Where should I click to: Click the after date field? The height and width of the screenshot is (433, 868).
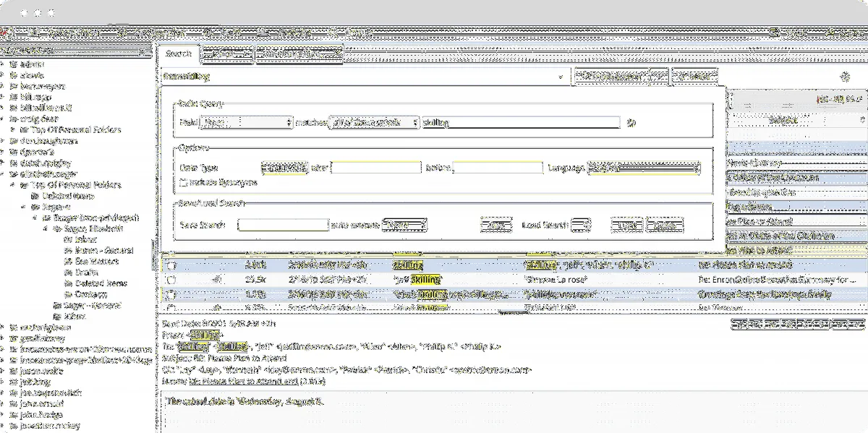tap(375, 168)
